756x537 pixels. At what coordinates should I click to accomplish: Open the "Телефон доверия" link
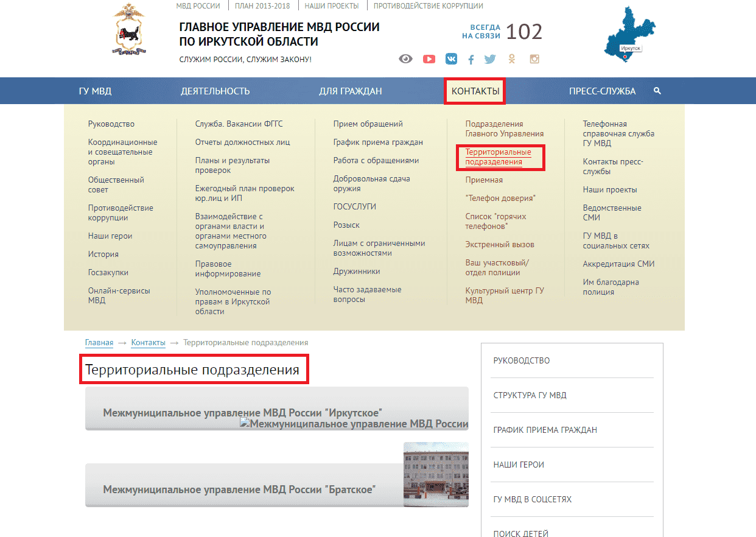coord(500,198)
